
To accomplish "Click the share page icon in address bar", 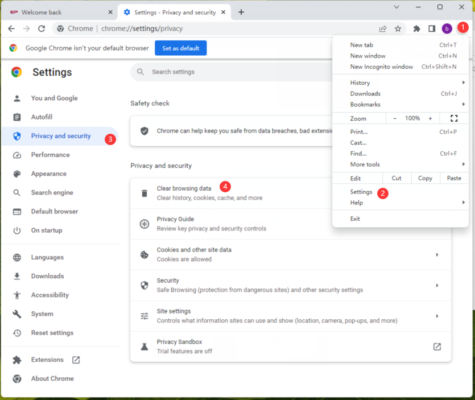I will click(383, 29).
